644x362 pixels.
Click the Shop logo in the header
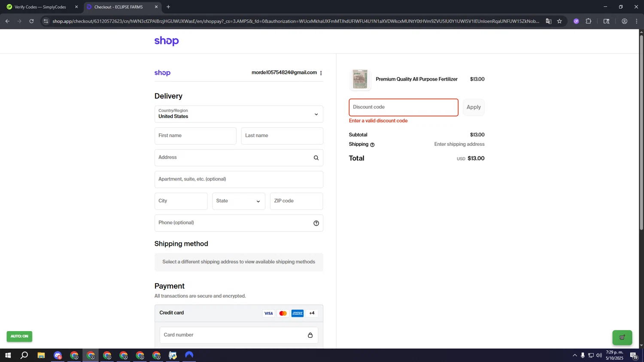(167, 41)
